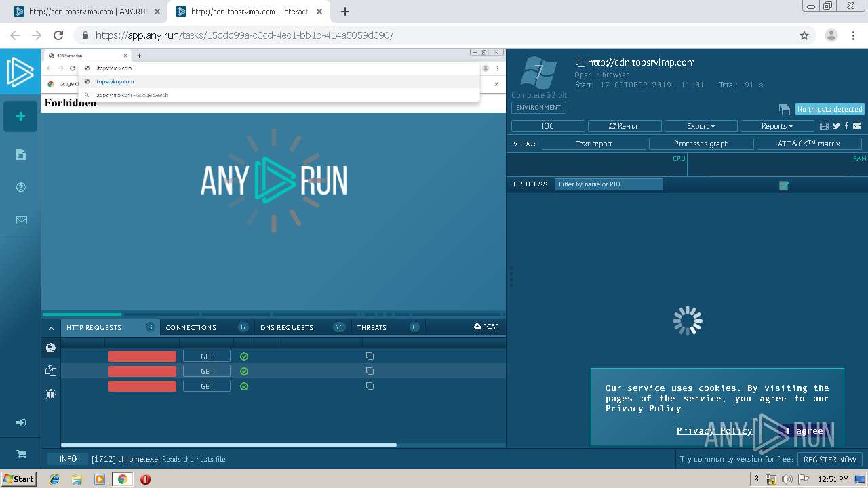Image resolution: width=868 pixels, height=488 pixels.
Task: Open Chrome profile avatar icon
Action: tap(831, 35)
